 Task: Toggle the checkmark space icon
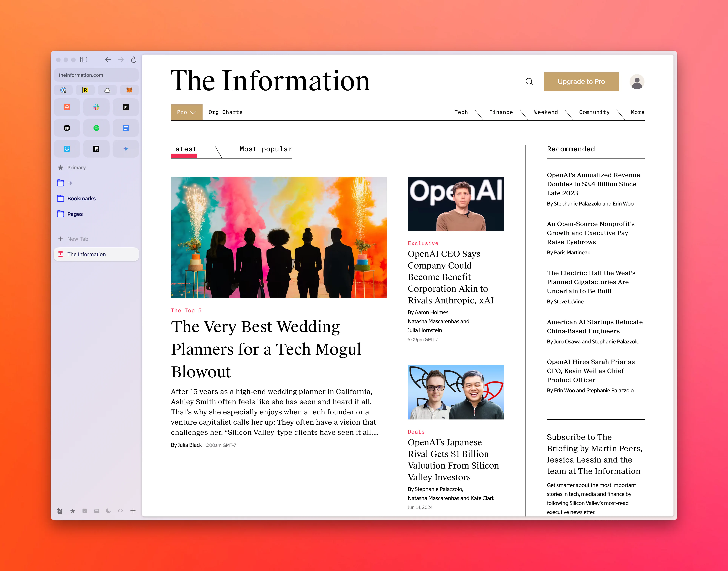(x=84, y=511)
